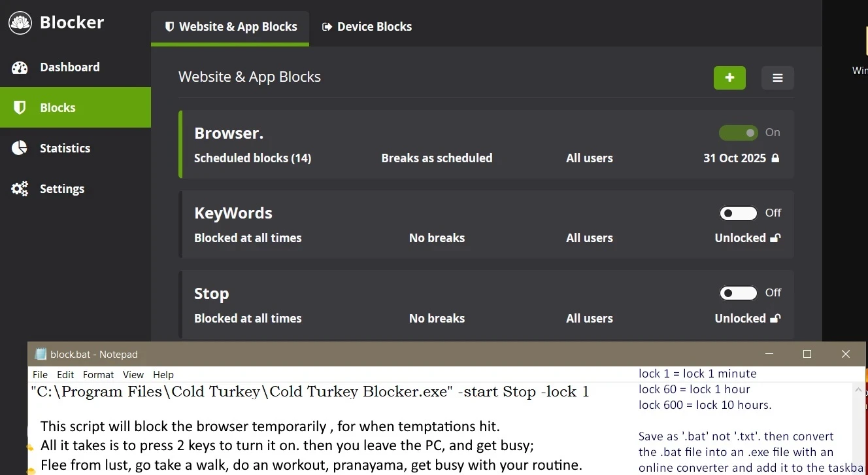Turn on the Stop block toggle
The height and width of the screenshot is (475, 868).
pos(739,293)
